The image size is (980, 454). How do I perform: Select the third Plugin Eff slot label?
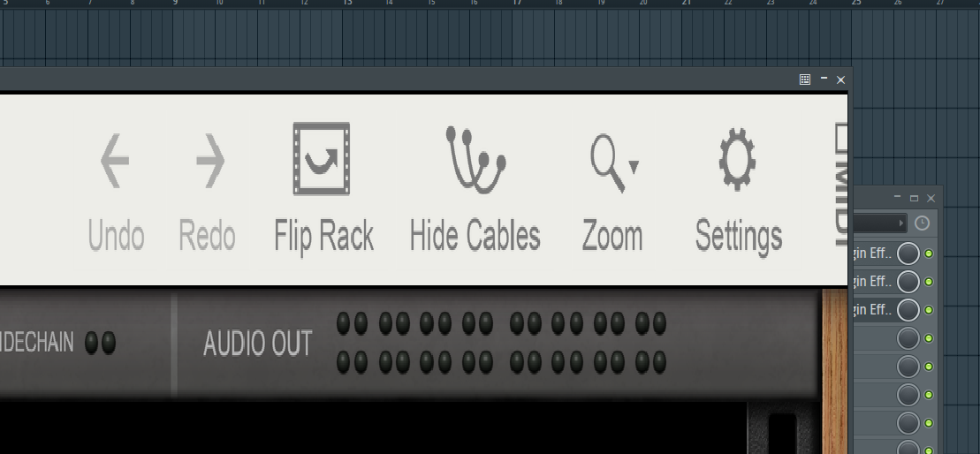pos(872,310)
